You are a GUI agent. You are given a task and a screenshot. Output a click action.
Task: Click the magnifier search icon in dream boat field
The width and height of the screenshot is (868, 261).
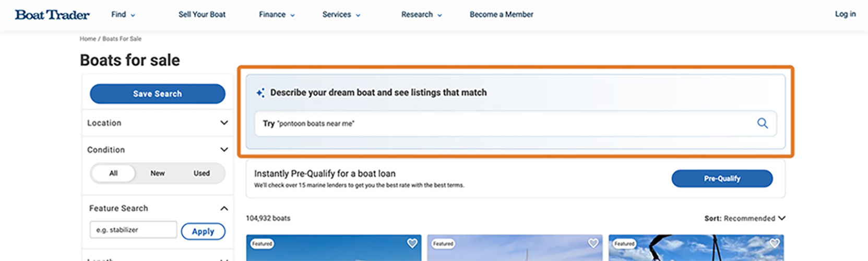click(763, 123)
